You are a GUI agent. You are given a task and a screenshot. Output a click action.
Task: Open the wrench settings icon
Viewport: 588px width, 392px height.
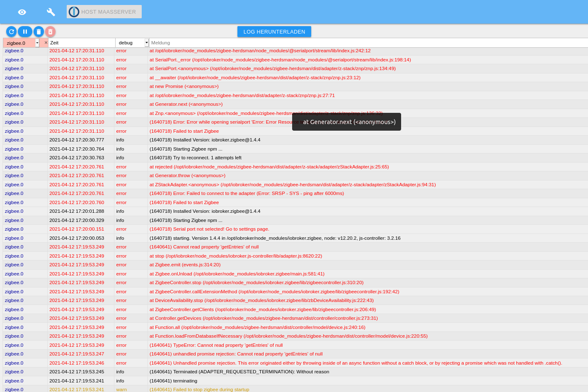point(51,12)
